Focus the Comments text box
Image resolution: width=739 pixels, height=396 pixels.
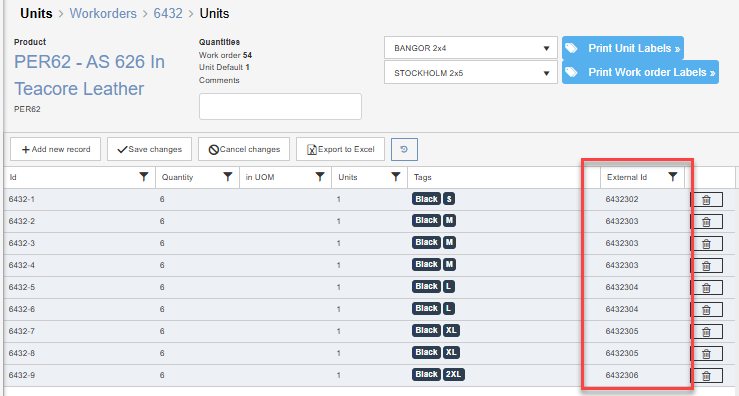(x=280, y=106)
